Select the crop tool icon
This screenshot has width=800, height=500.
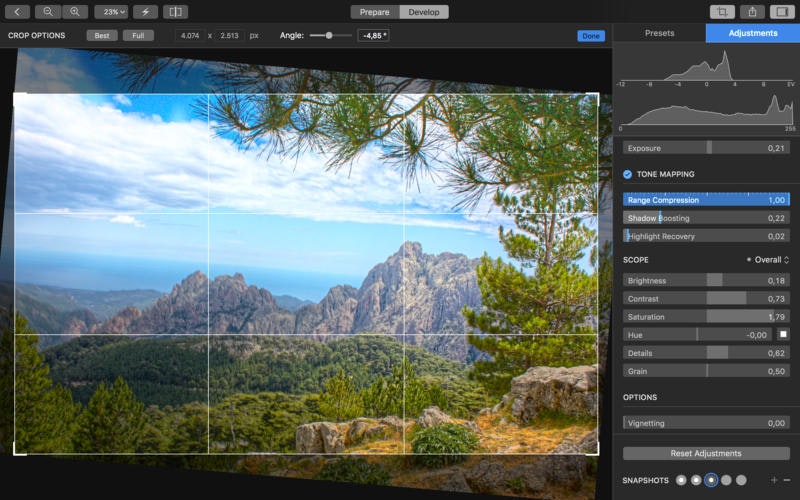(x=722, y=12)
